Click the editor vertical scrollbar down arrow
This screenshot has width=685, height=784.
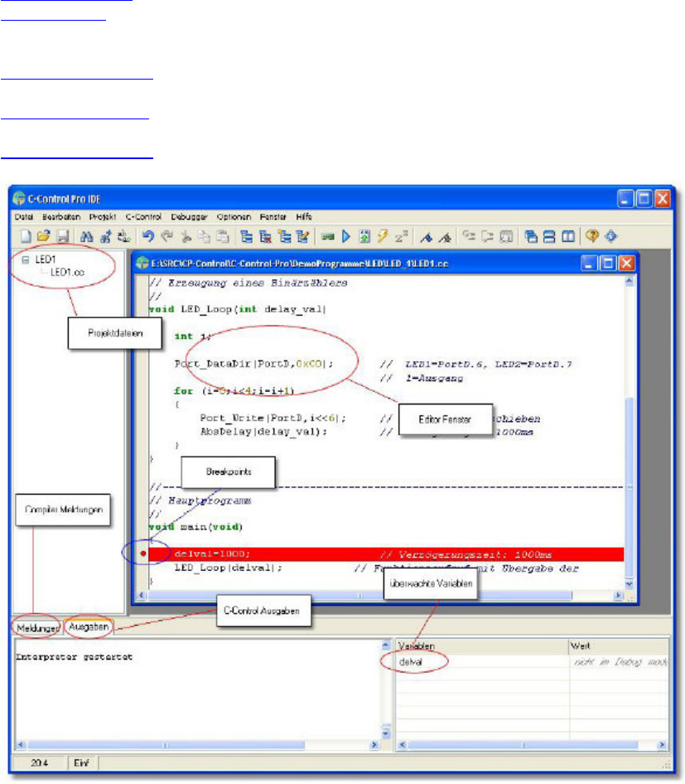click(x=629, y=583)
